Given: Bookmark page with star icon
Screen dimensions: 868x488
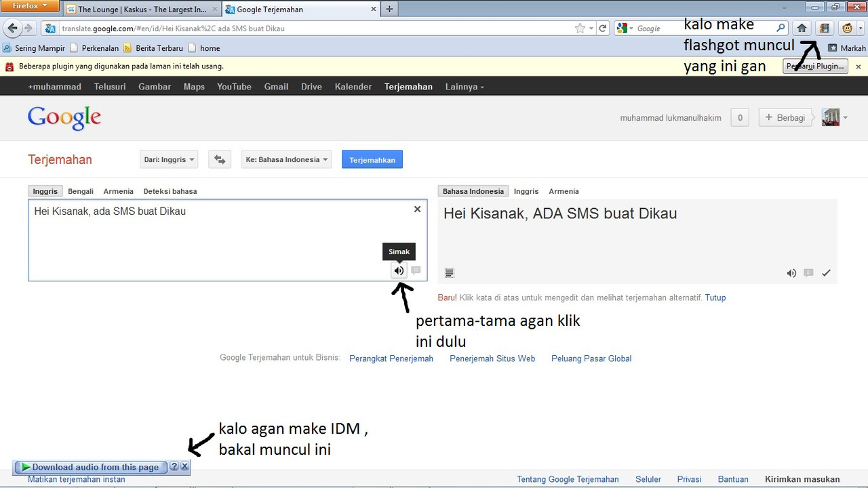Looking at the screenshot, I should coord(580,28).
